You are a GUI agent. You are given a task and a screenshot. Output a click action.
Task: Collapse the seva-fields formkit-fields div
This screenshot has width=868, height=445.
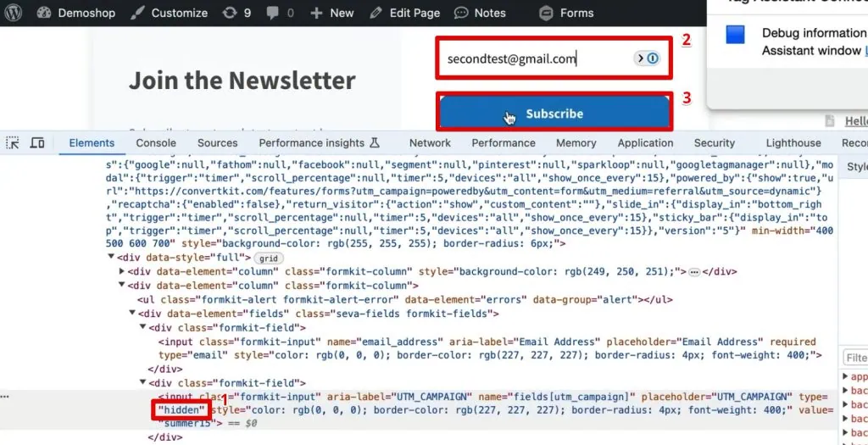[x=133, y=314]
